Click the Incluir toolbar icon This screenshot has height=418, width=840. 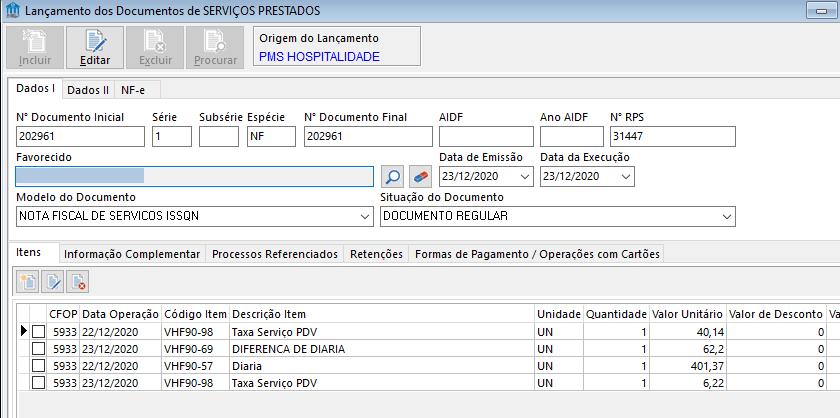pyautogui.click(x=35, y=41)
